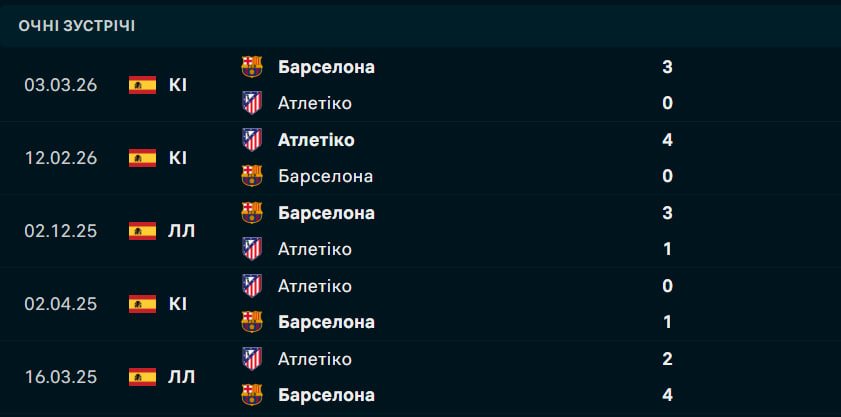Click КІ league label for 12.02.26

point(178,158)
